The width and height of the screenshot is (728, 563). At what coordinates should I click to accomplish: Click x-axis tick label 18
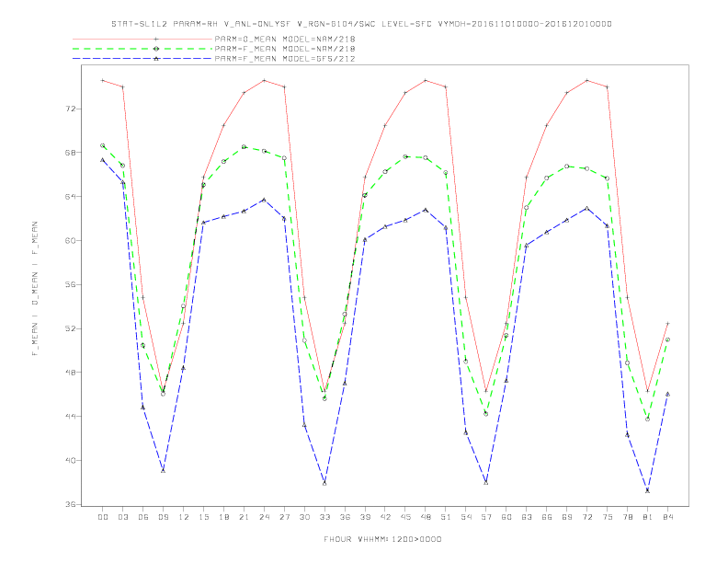coord(223,517)
